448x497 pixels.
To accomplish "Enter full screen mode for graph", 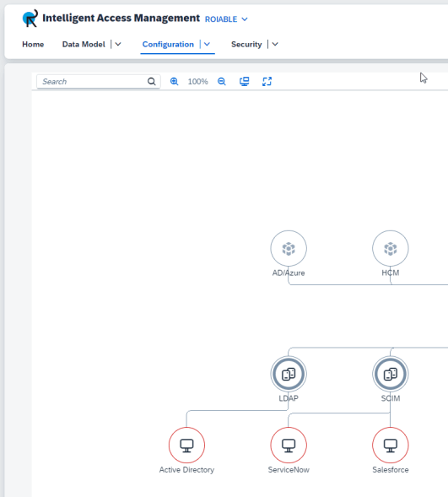I will 267,82.
